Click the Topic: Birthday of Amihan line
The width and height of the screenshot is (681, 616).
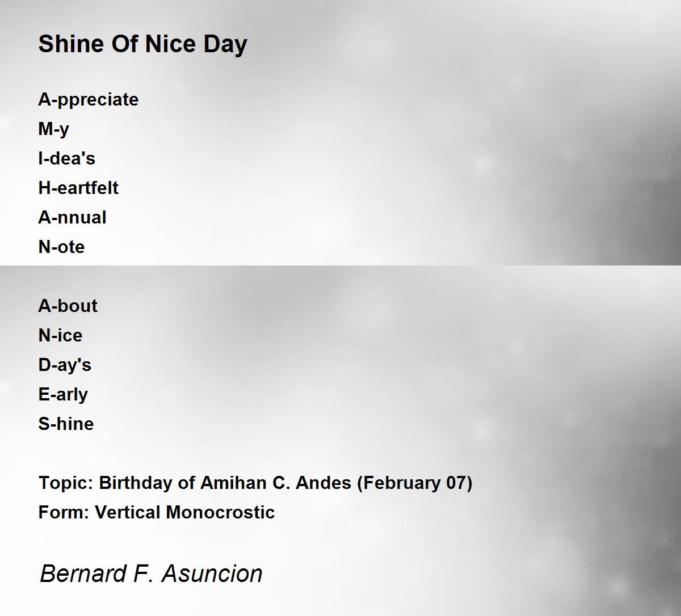coord(255,483)
